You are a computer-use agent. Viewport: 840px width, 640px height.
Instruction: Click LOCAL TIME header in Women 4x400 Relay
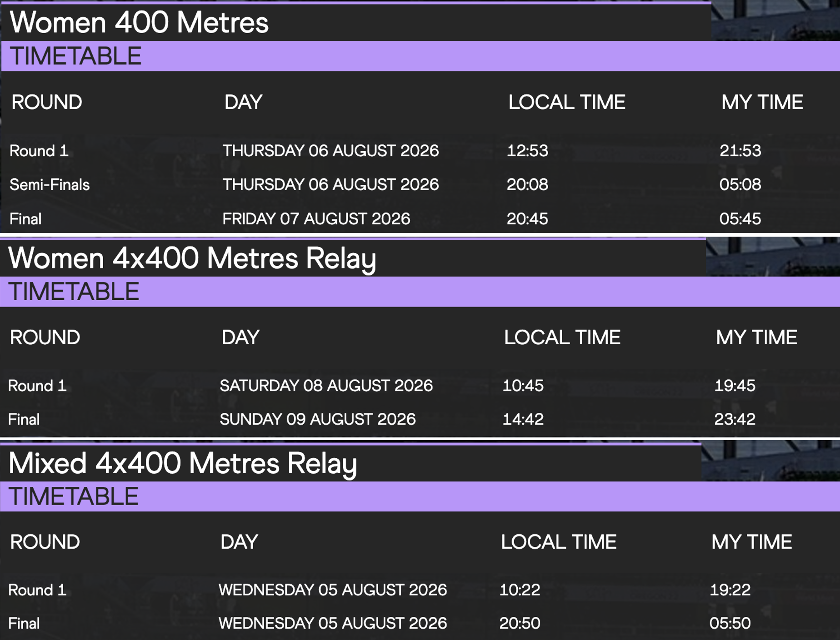[562, 337]
